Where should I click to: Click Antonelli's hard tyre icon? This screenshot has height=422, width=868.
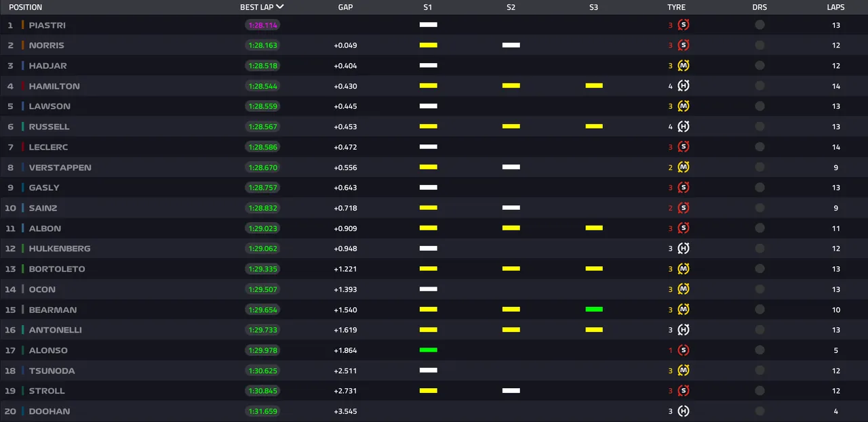pos(684,330)
